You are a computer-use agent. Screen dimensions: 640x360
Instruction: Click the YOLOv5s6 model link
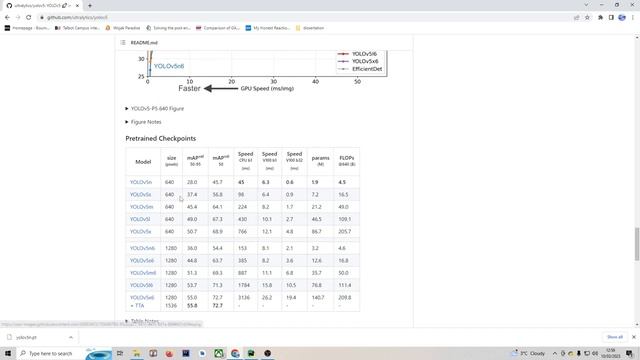(x=142, y=260)
